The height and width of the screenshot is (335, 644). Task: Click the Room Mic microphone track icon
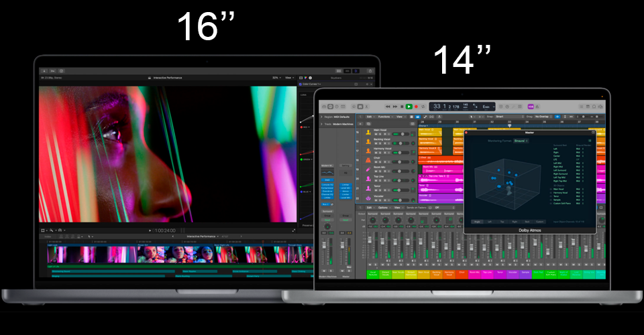pyautogui.click(x=368, y=170)
